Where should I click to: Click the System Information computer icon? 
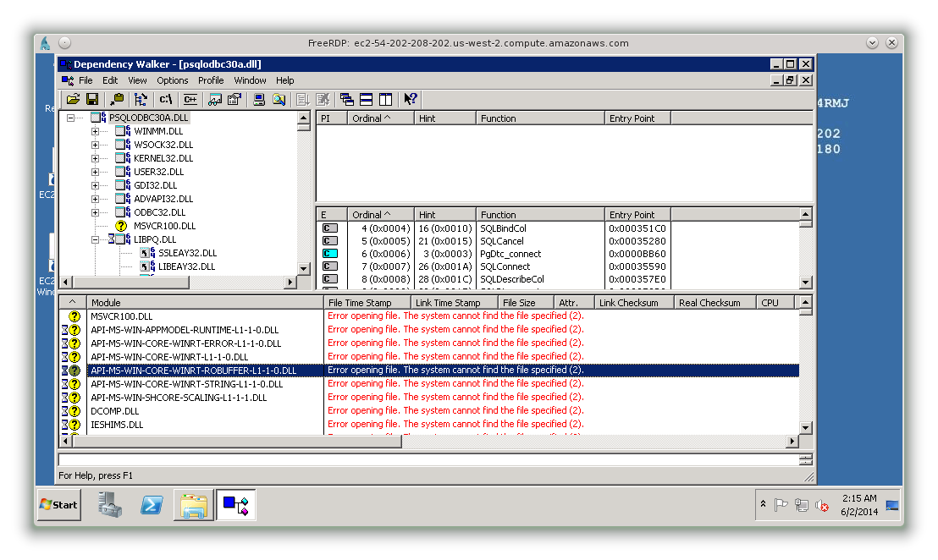(260, 99)
